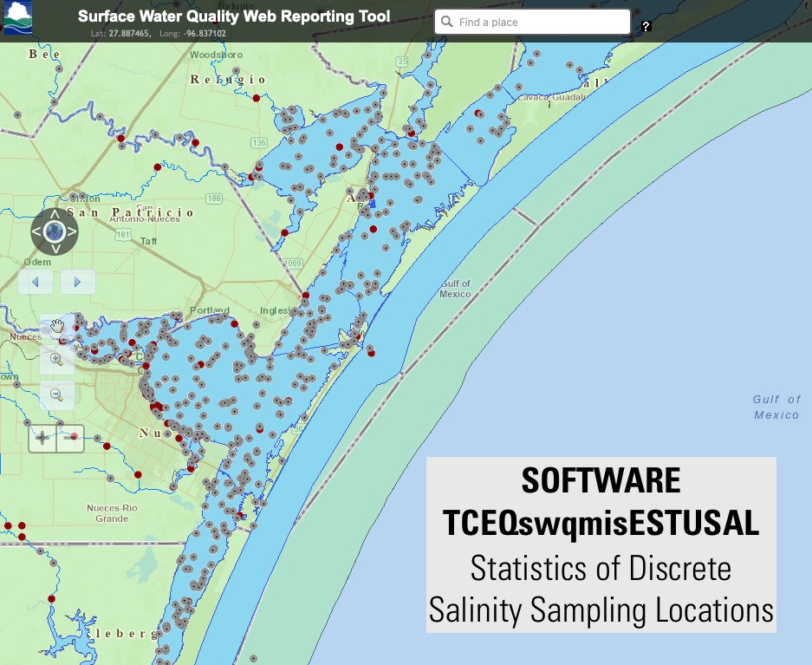Click the globe full extent icon
This screenshot has height=665, width=812.
pos(54,231)
